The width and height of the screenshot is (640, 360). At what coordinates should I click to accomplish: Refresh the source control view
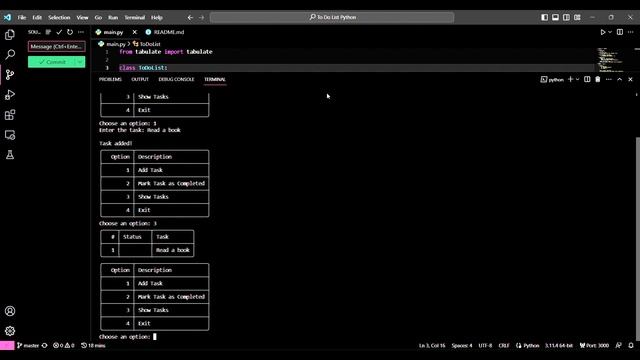pyautogui.click(x=70, y=32)
